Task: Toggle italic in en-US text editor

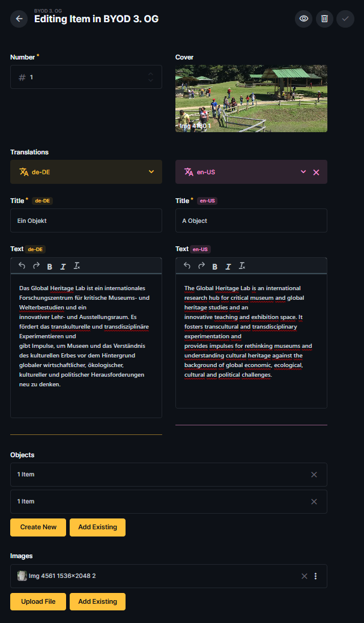Action: (x=228, y=266)
